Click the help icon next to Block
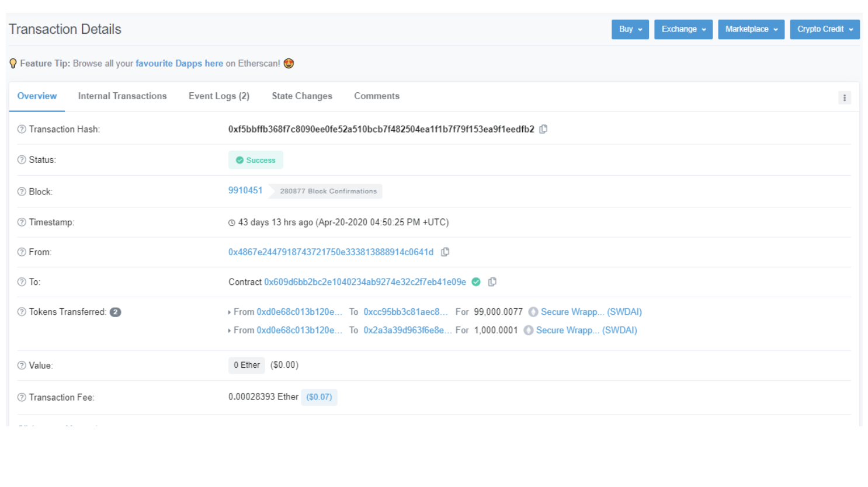The height and width of the screenshot is (487, 868). click(22, 192)
